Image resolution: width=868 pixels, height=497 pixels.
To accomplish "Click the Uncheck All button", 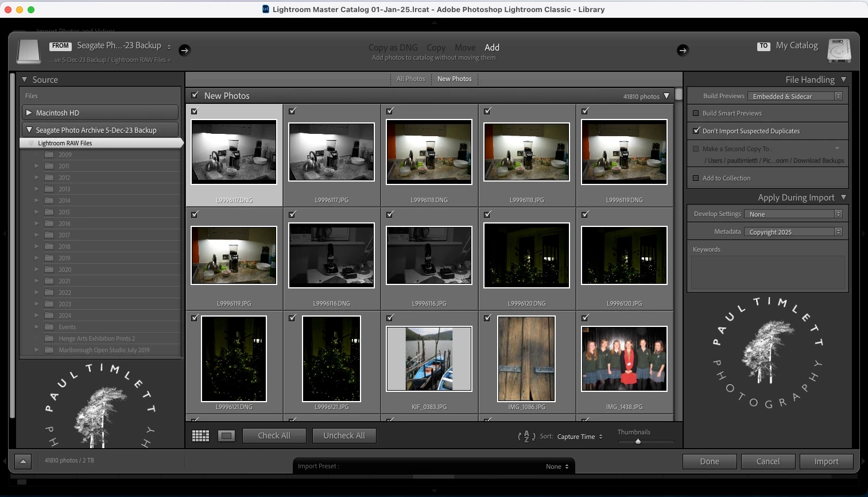I will 344,436.
